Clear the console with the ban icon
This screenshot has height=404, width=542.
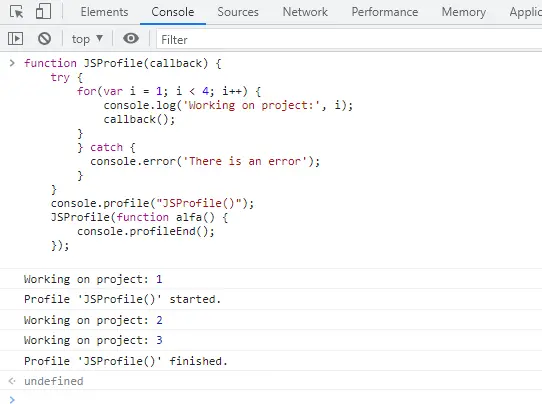(x=44, y=39)
